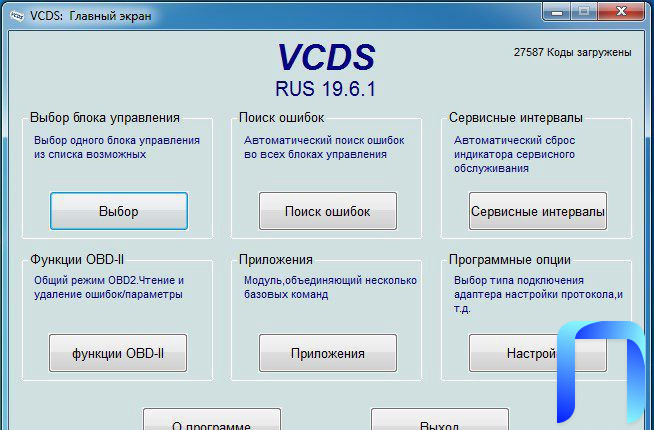
Task: Start Поиск ошибок auto-scan button
Action: click(328, 211)
